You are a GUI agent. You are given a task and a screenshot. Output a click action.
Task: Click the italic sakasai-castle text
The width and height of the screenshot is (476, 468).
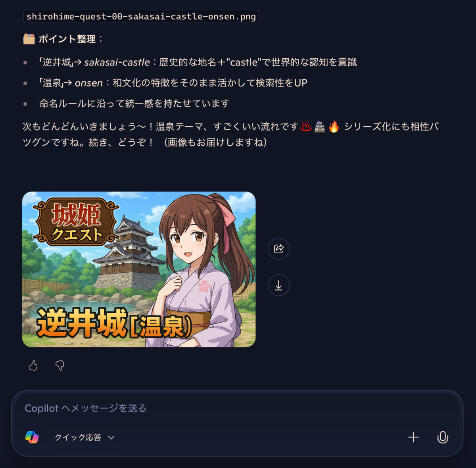(x=117, y=62)
